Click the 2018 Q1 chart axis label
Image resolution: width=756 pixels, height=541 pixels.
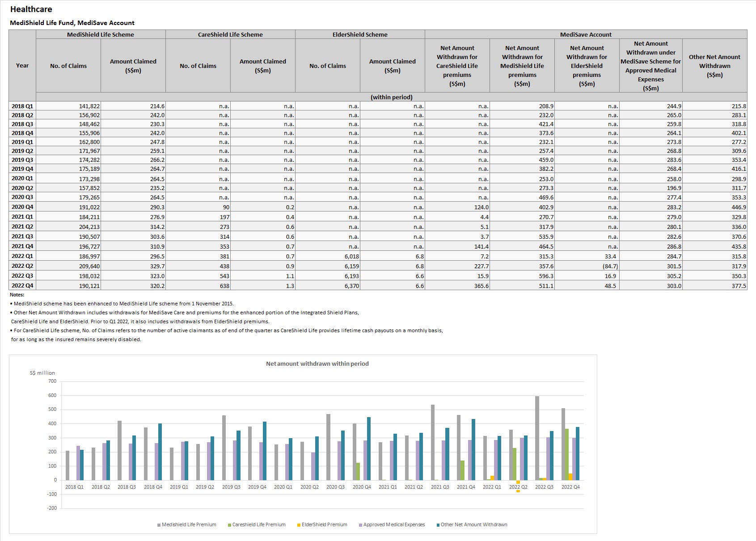pos(74,487)
